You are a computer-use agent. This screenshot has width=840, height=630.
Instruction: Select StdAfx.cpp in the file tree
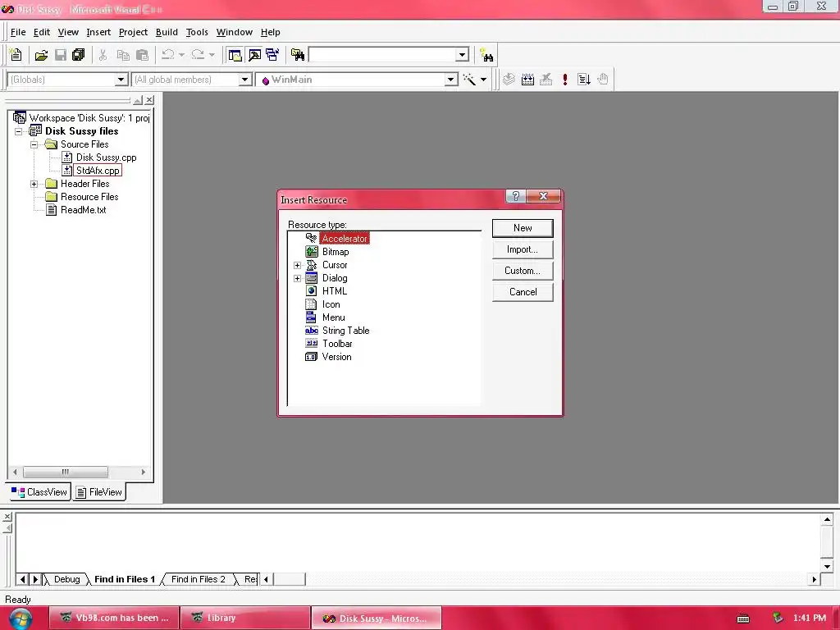pos(98,171)
